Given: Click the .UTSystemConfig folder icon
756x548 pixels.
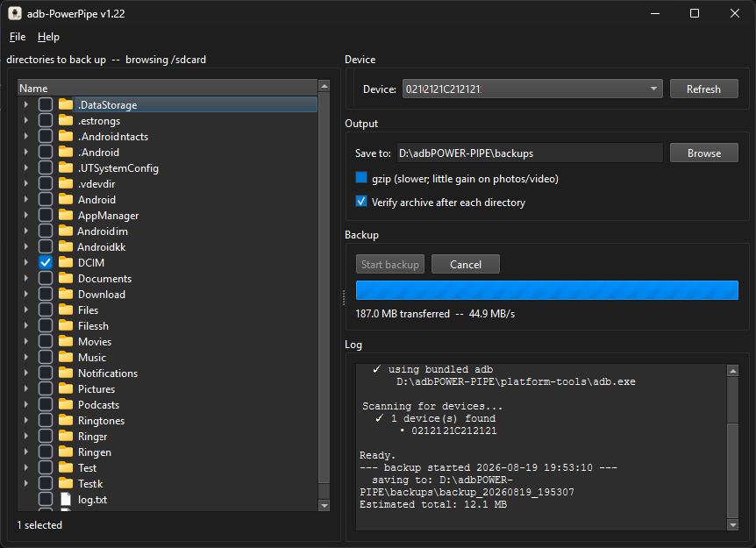Looking at the screenshot, I should coord(66,167).
